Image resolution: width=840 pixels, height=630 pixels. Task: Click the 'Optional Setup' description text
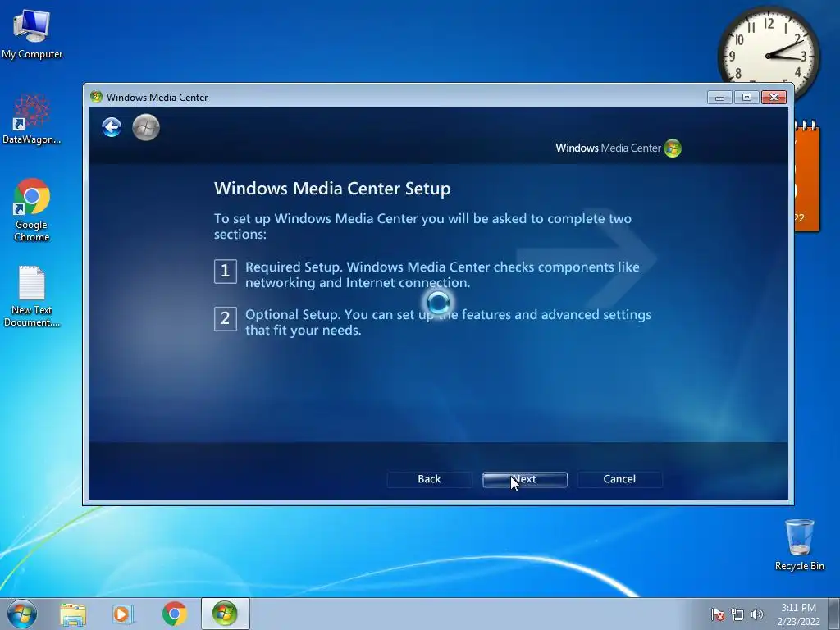point(449,322)
